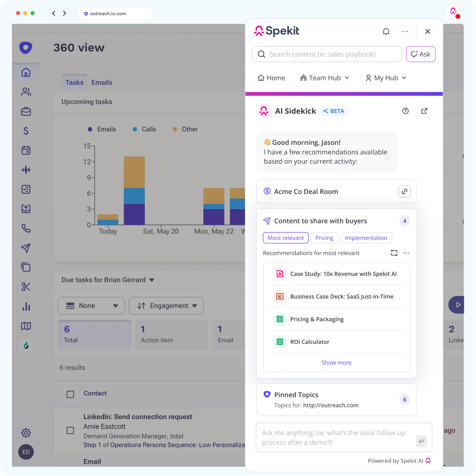Click the Search content field

coord(327,54)
